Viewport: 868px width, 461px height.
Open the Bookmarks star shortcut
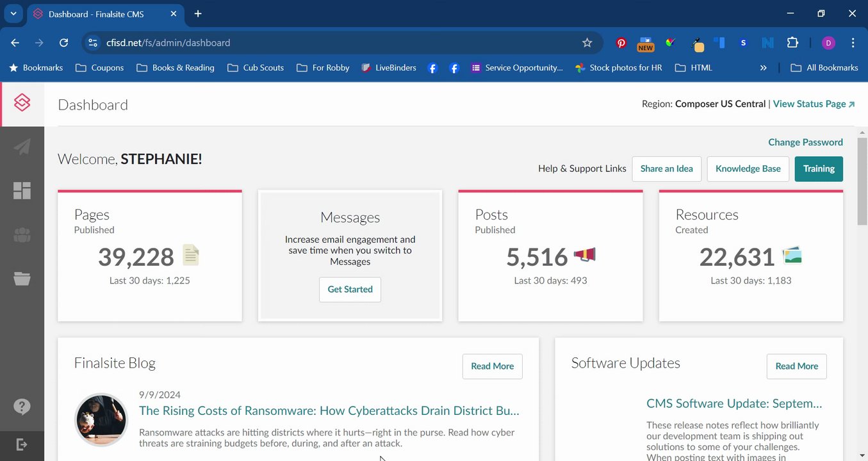(x=36, y=67)
